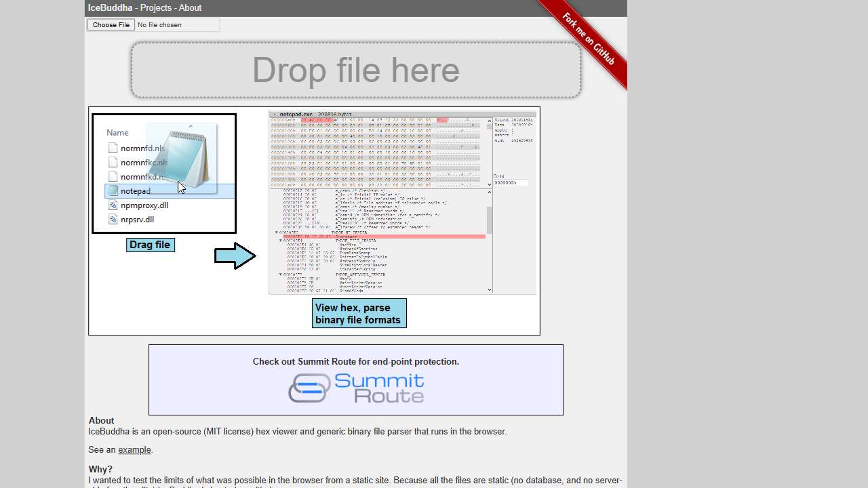The height and width of the screenshot is (488, 868).
Task: Click the blue right-pointing arrow graphic
Action: pyautogui.click(x=235, y=256)
